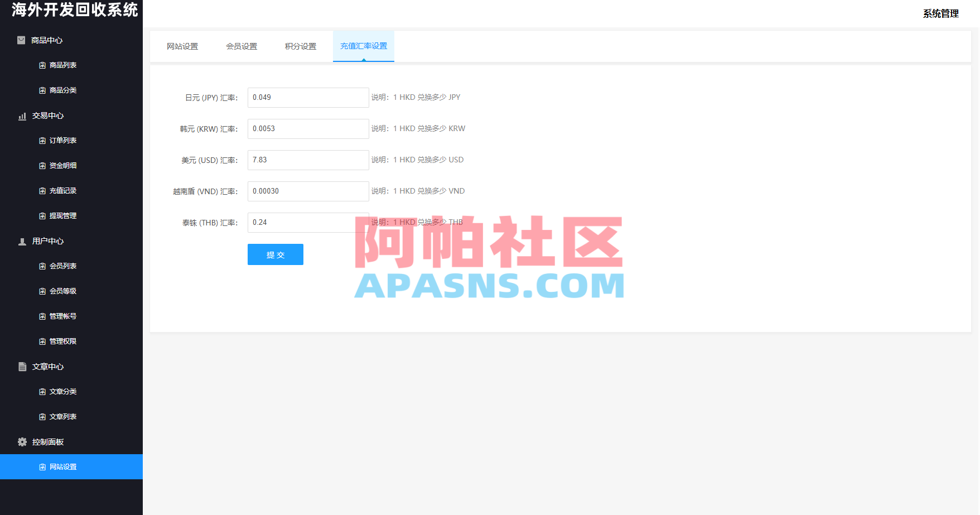This screenshot has height=515, width=980.
Task: Click the icon beside 充值记录
Action: [x=42, y=191]
